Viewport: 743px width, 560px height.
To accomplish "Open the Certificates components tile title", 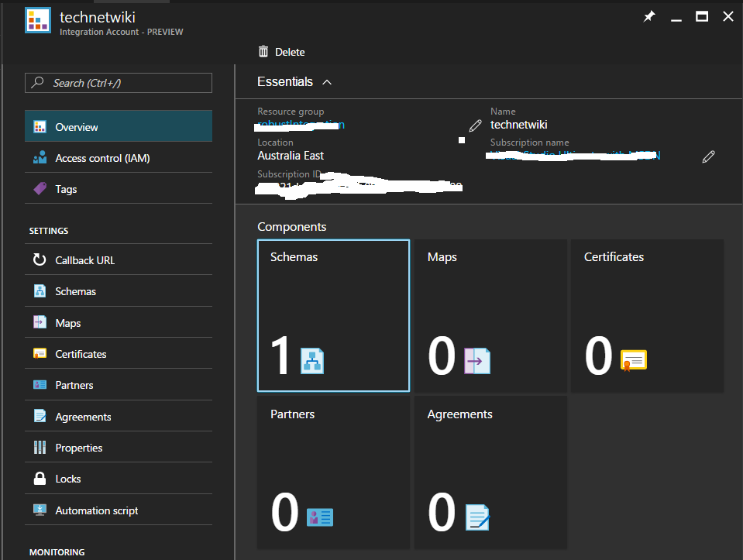I will tap(614, 257).
